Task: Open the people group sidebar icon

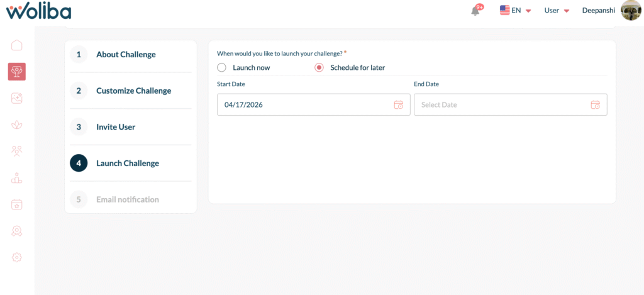Action: (x=17, y=151)
